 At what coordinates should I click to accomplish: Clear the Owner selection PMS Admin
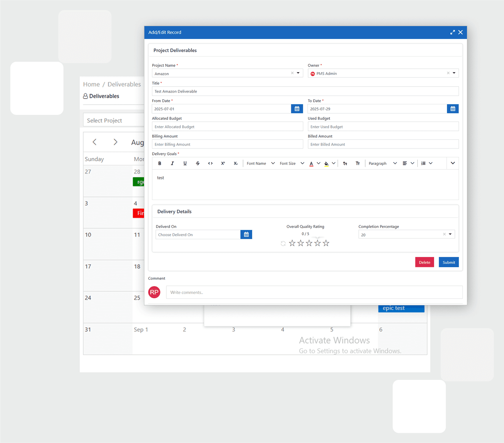(x=448, y=73)
